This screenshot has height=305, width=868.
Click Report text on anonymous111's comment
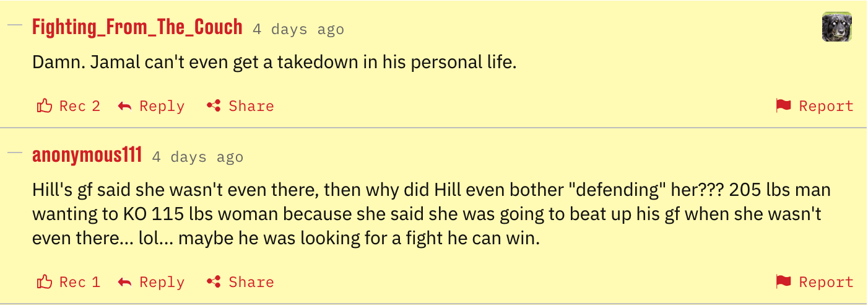826,282
